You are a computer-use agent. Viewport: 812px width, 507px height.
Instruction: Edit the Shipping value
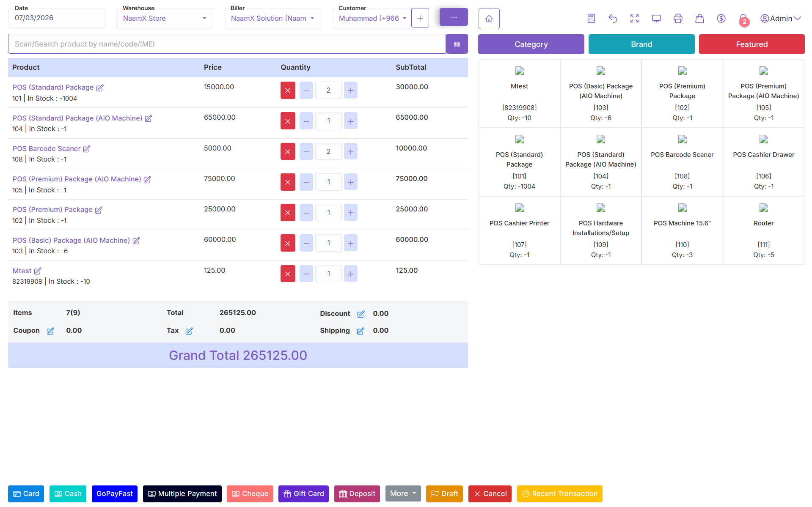(x=361, y=331)
